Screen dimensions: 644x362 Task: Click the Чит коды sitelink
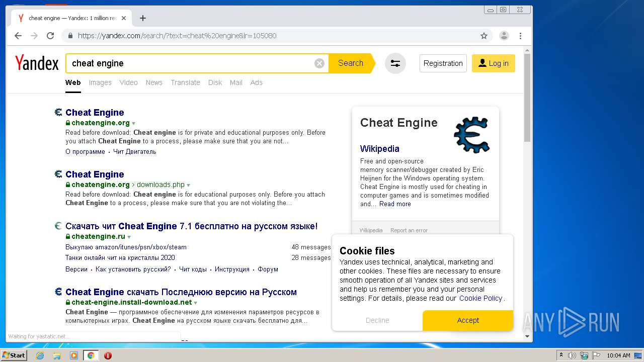pos(193,269)
